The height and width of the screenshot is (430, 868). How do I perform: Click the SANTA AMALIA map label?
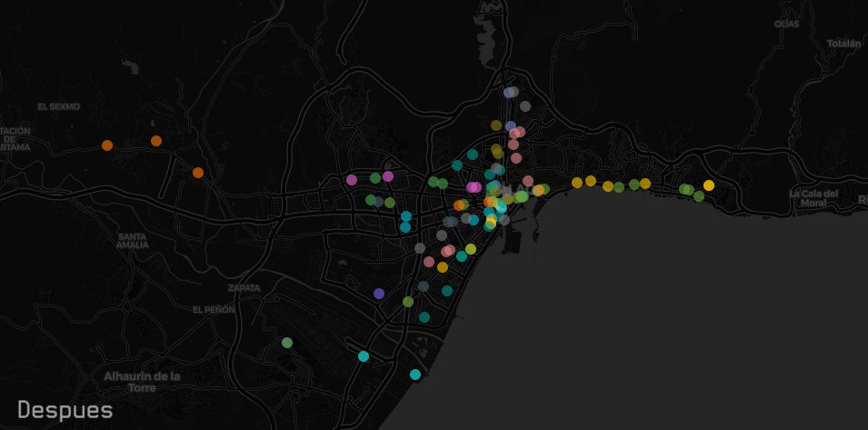pos(133,241)
